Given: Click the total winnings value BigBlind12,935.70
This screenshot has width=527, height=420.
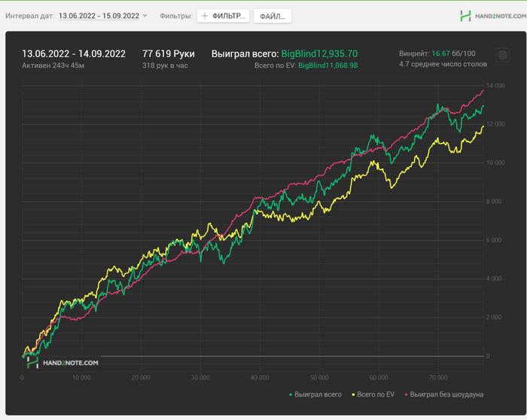Looking at the screenshot, I should tap(319, 53).
